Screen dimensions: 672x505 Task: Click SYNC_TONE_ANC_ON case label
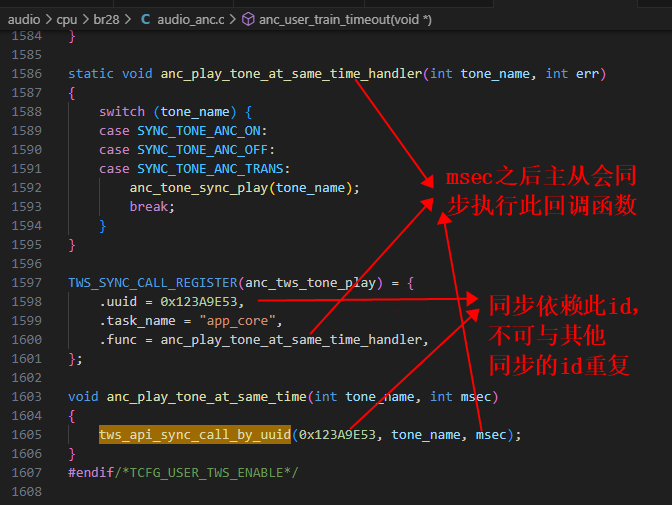(x=199, y=131)
